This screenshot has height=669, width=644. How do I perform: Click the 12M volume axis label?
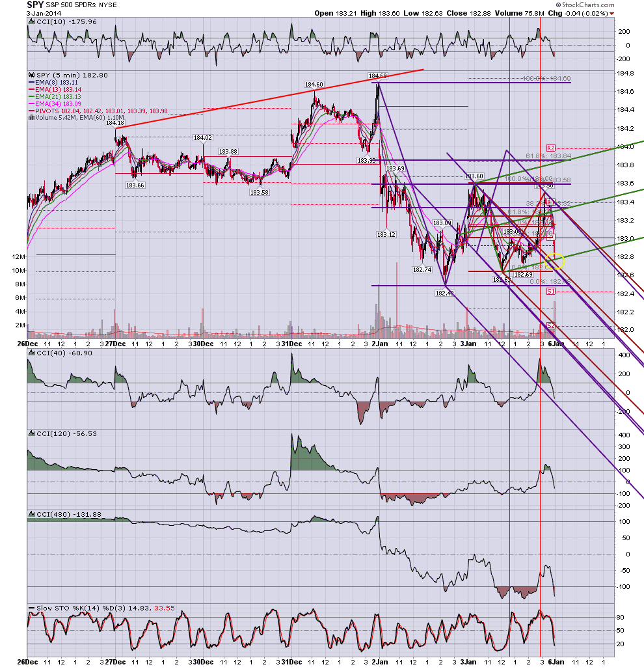pos(18,256)
